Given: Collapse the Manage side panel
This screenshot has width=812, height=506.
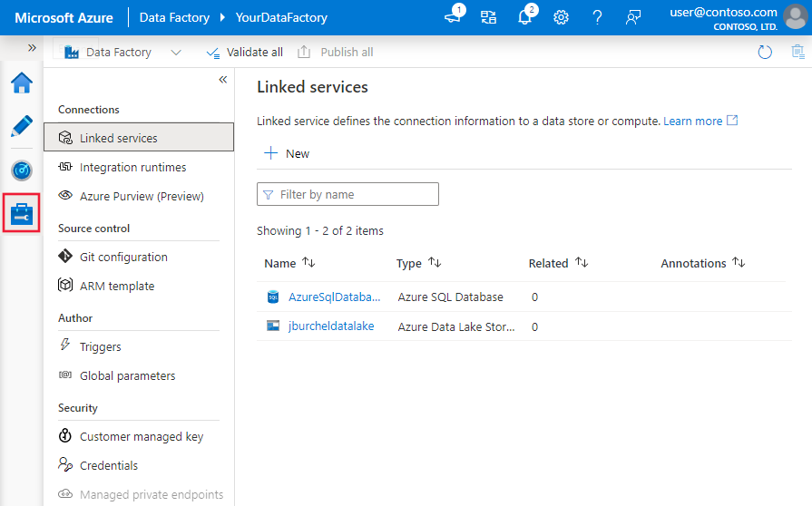Looking at the screenshot, I should click(222, 80).
